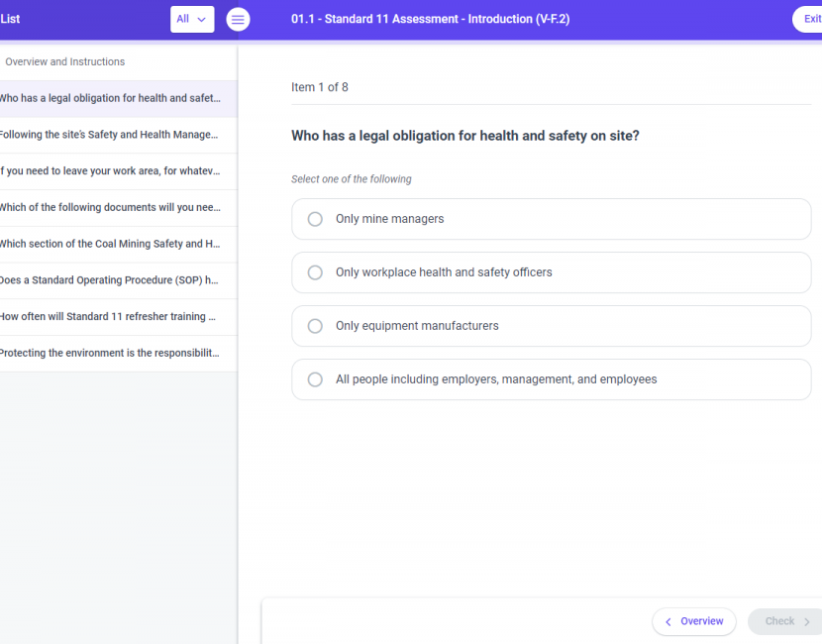Go to Protecting the environment question
Image resolution: width=822 pixels, height=644 pixels.
tap(119, 354)
